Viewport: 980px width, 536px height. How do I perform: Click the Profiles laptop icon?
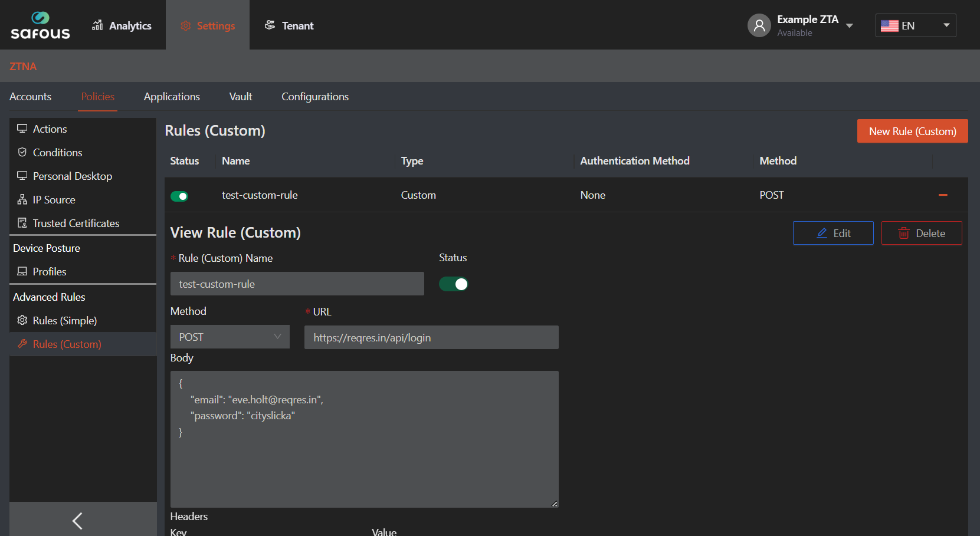pyautogui.click(x=22, y=271)
